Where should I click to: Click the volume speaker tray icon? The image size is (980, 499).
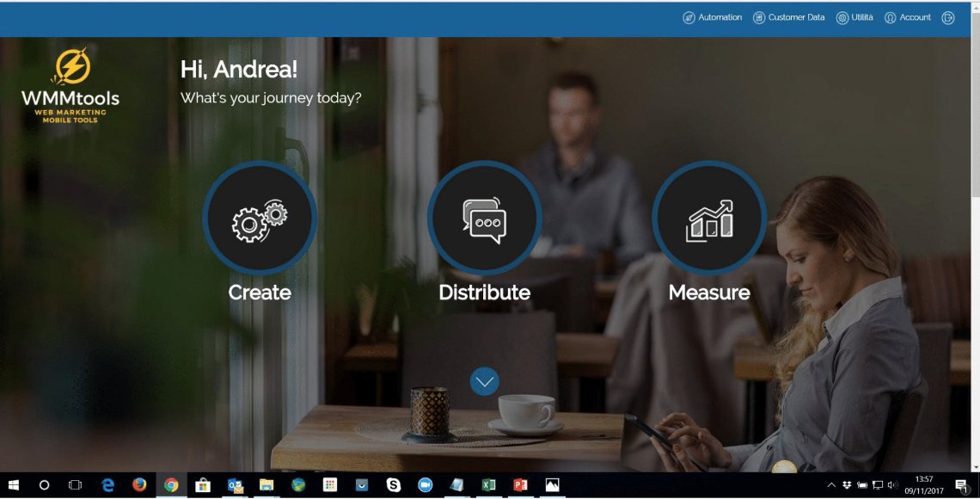tap(892, 485)
